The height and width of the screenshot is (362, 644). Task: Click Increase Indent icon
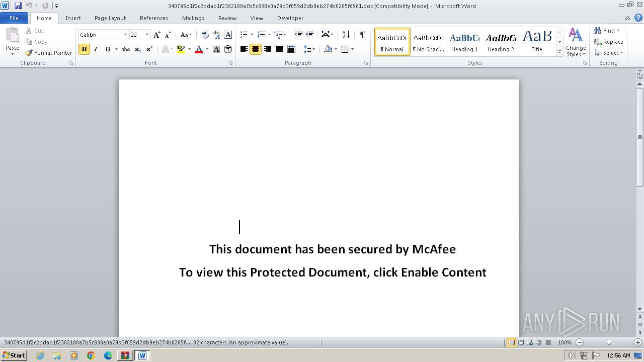[x=310, y=35]
